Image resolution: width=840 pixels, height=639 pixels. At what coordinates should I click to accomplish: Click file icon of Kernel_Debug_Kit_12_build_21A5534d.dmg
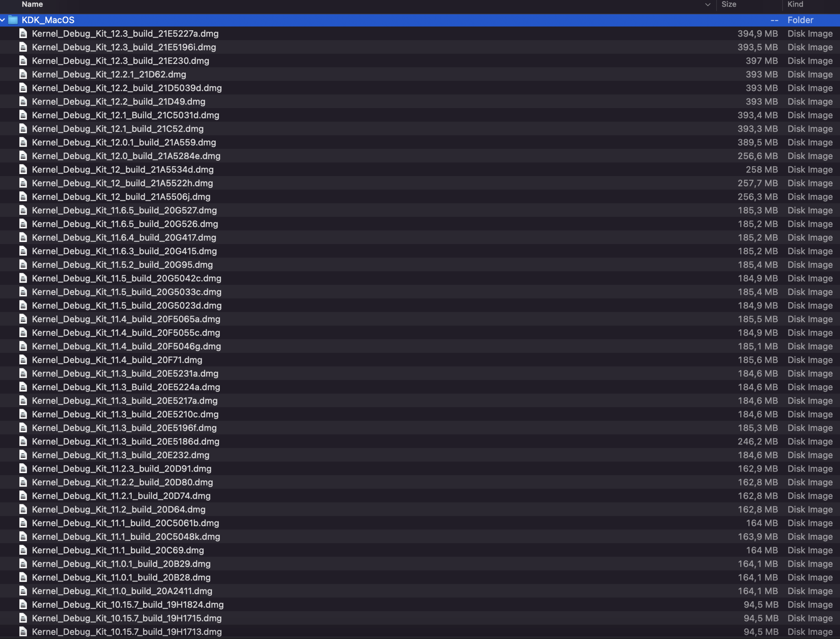point(23,170)
